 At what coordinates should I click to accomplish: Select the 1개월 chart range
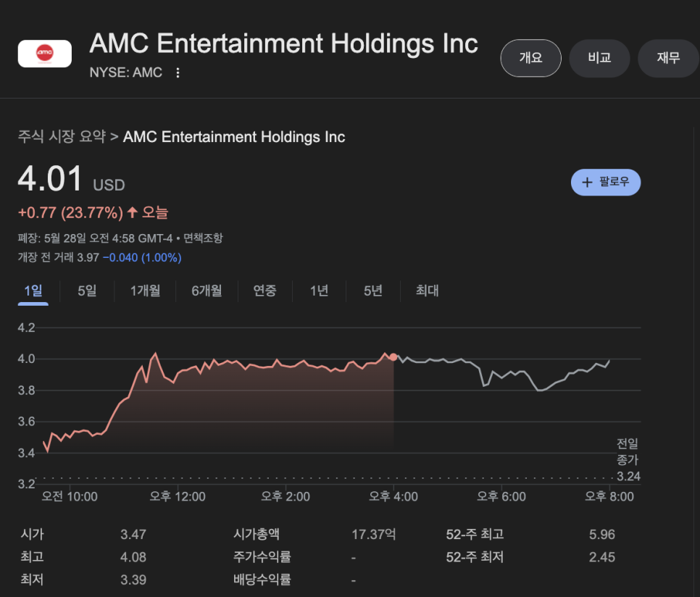pos(145,291)
